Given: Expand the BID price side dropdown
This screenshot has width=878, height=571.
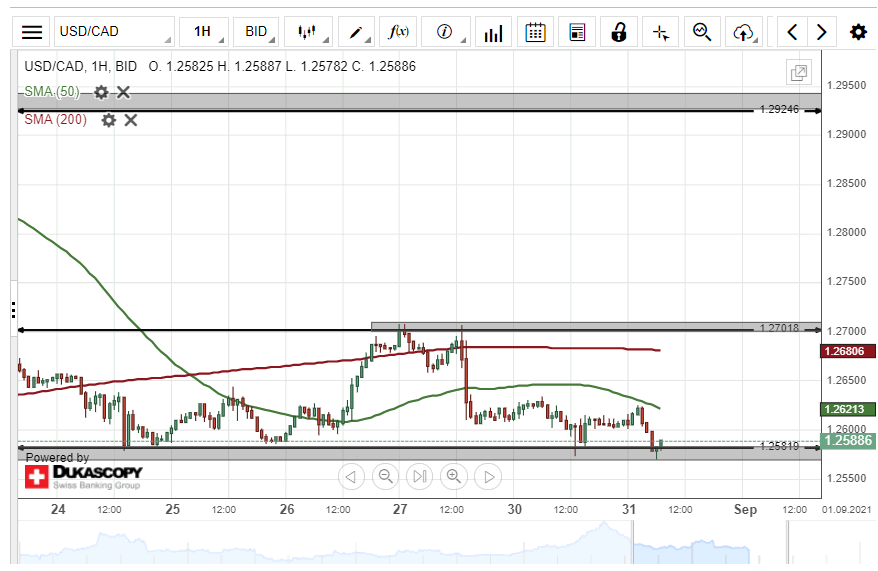Looking at the screenshot, I should pyautogui.click(x=257, y=32).
